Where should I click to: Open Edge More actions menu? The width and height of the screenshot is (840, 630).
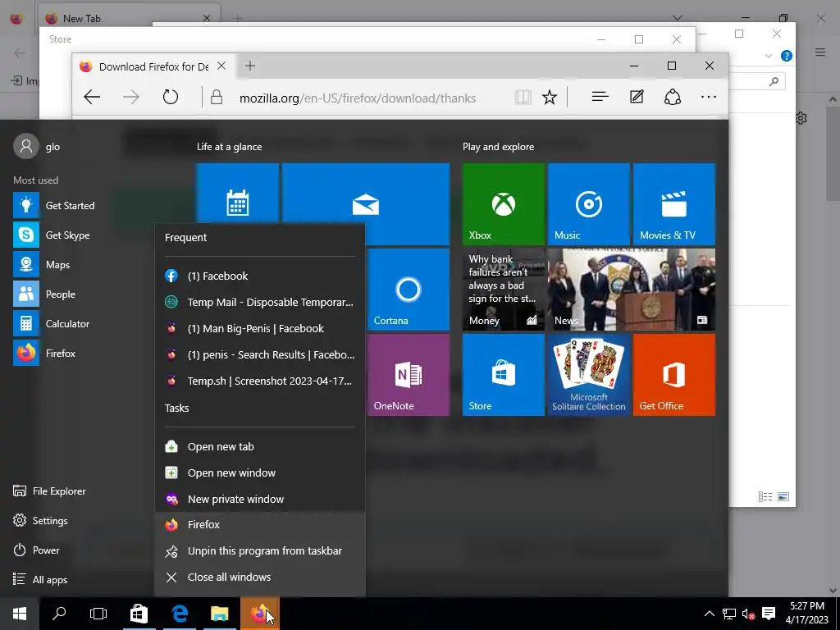pos(709,97)
